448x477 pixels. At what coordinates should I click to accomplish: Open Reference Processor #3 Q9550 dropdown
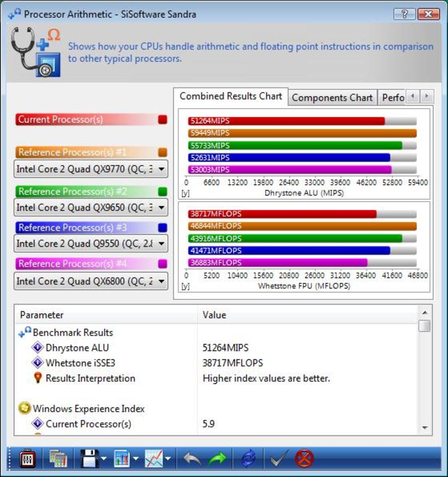91,243
